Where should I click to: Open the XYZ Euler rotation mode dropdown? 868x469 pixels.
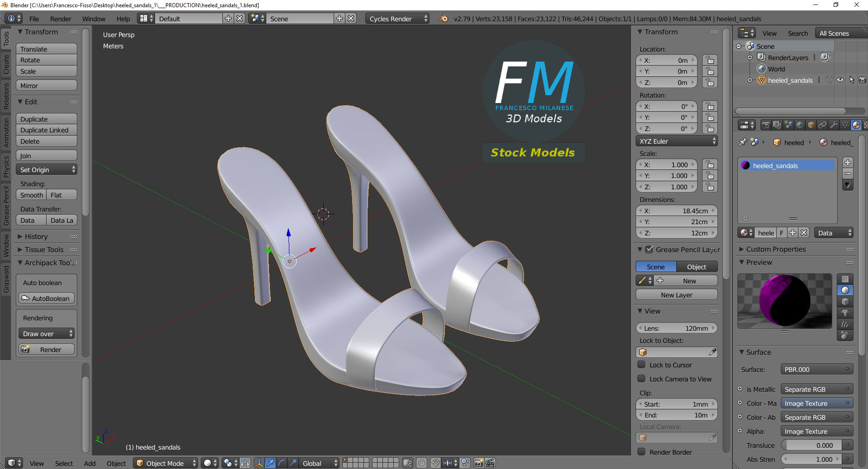coord(676,141)
